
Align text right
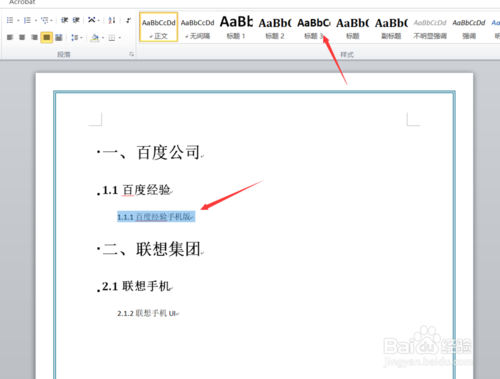tap(34, 37)
